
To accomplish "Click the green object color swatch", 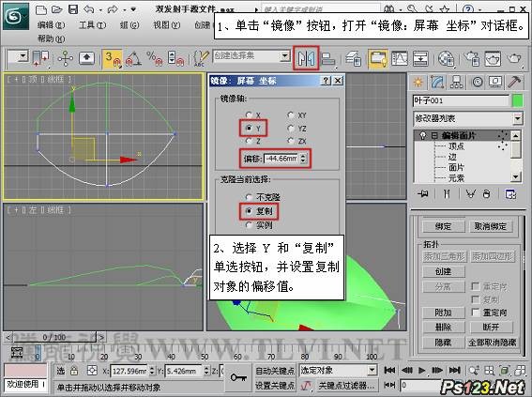I will (x=517, y=100).
